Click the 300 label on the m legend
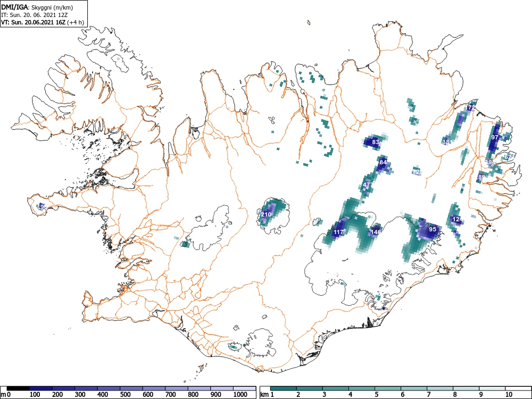 (80, 395)
